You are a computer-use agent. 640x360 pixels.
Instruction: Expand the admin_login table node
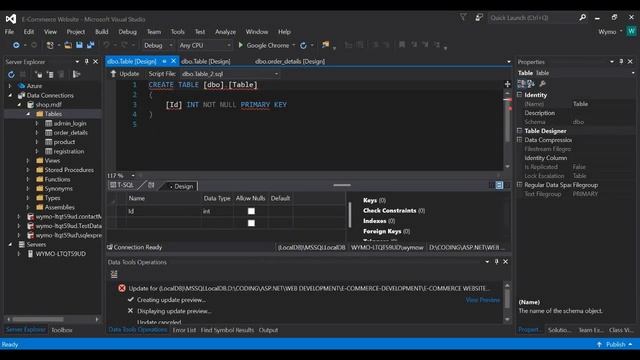(x=37, y=123)
